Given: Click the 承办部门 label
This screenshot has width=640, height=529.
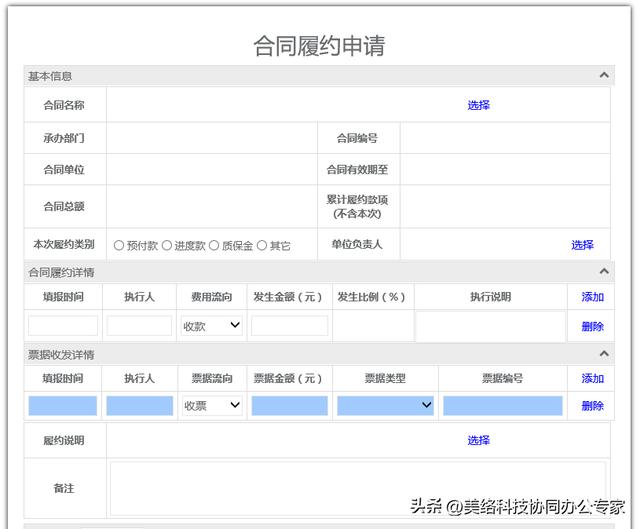Looking at the screenshot, I should pyautogui.click(x=64, y=138).
